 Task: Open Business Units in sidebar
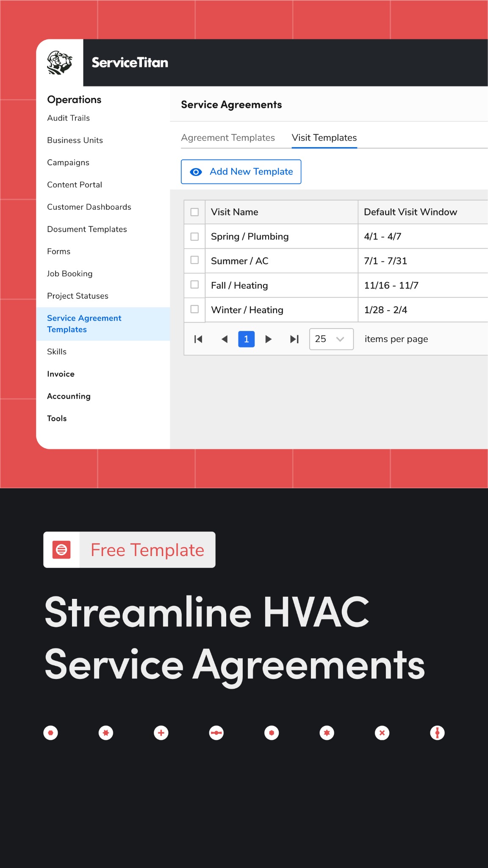coord(75,140)
